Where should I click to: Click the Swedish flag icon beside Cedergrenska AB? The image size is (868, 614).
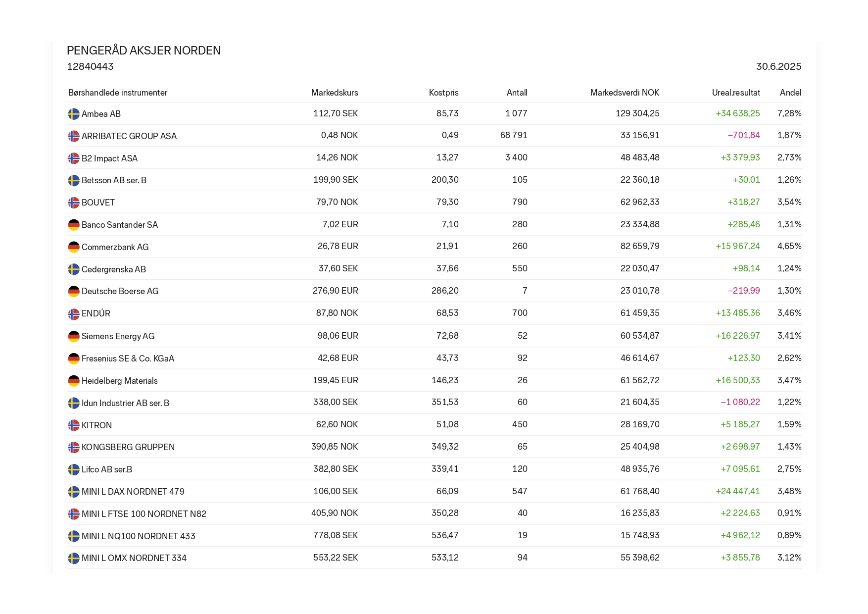[x=74, y=269]
